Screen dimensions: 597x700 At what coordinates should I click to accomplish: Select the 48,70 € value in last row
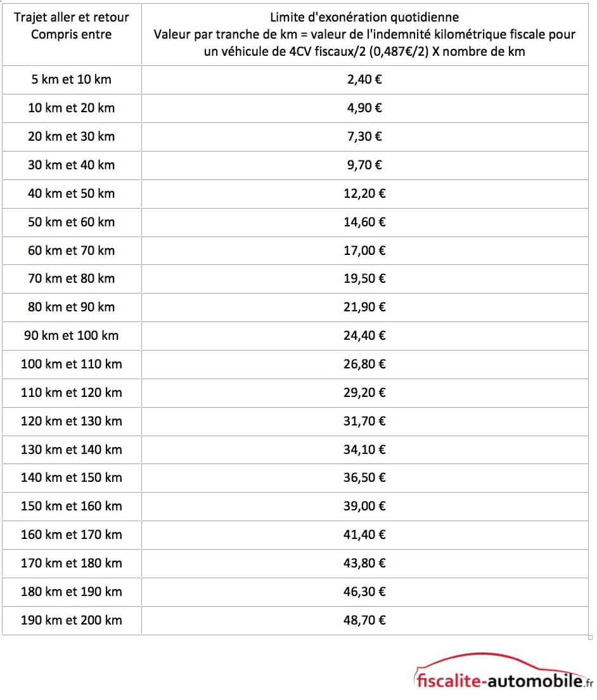coord(364,620)
